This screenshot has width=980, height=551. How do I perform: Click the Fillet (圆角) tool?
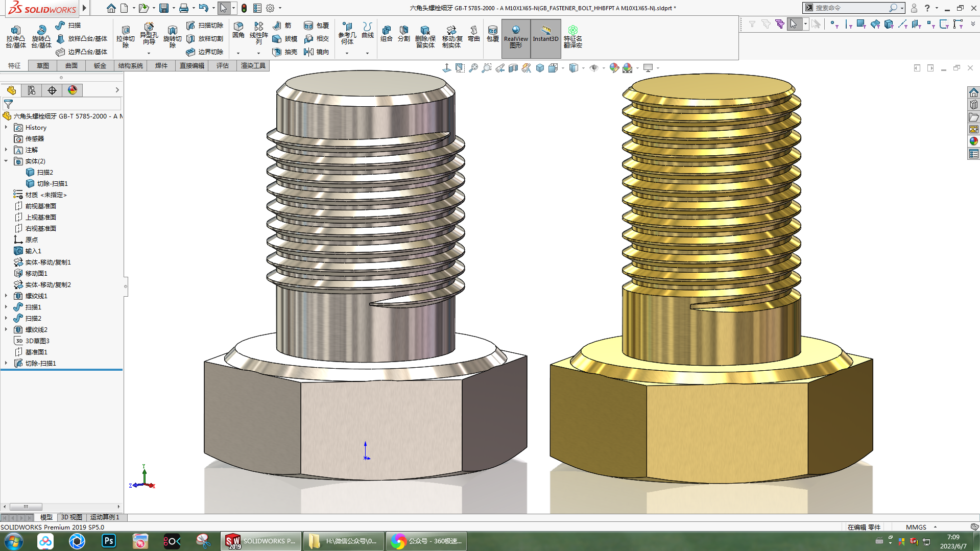click(238, 30)
